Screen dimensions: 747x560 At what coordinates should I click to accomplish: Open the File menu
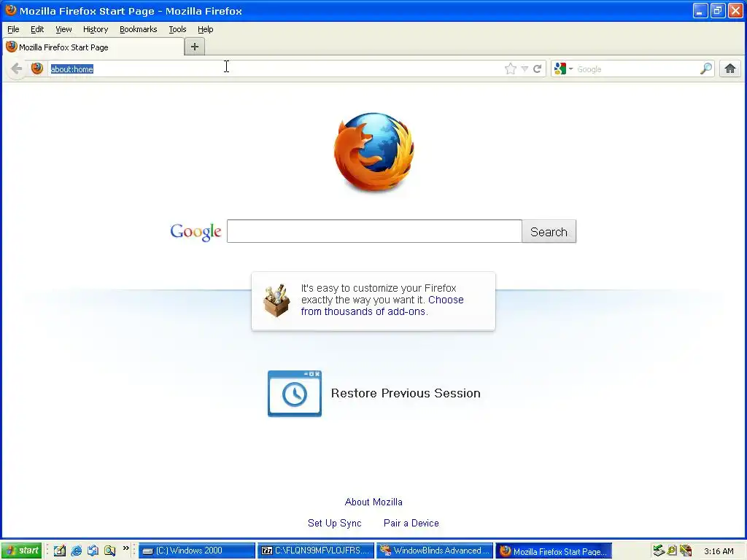(x=13, y=29)
